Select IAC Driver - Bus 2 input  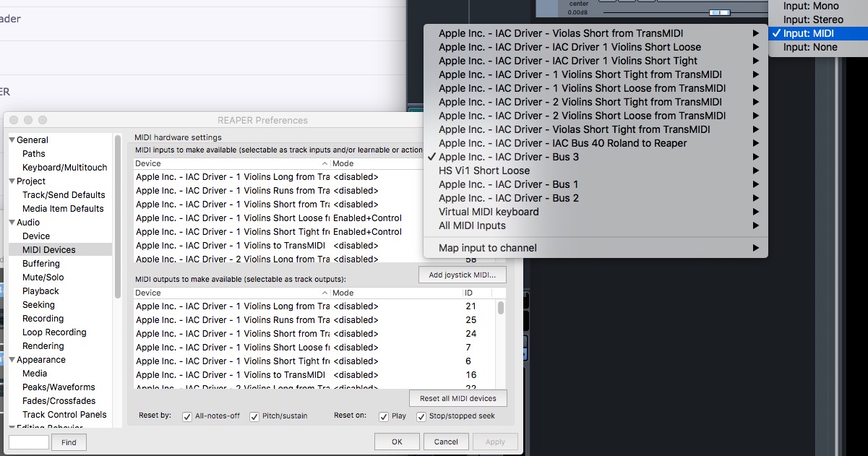[596, 198]
